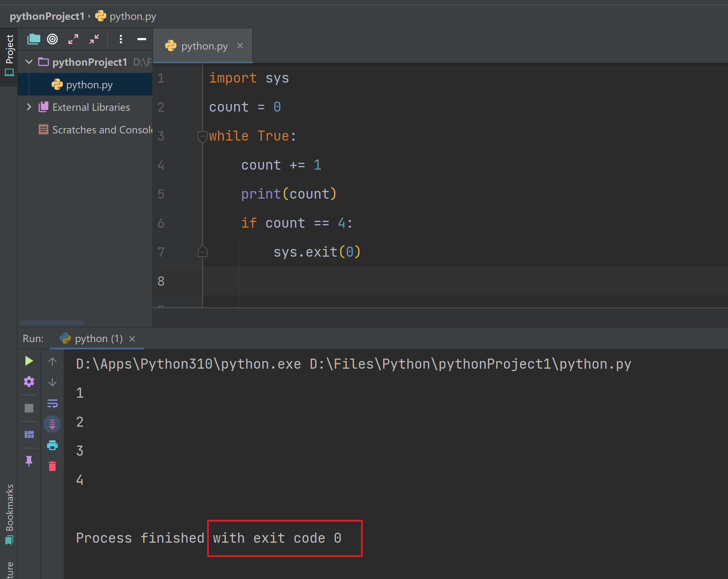The image size is (728, 579).
Task: Open run configuration settings gear icon
Action: pyautogui.click(x=29, y=382)
